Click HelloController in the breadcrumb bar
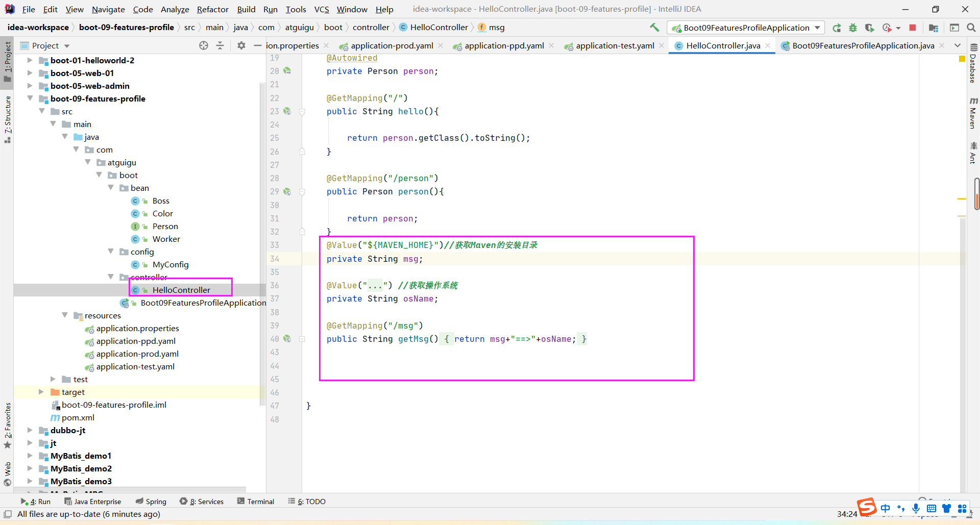Image resolution: width=980 pixels, height=525 pixels. tap(438, 28)
